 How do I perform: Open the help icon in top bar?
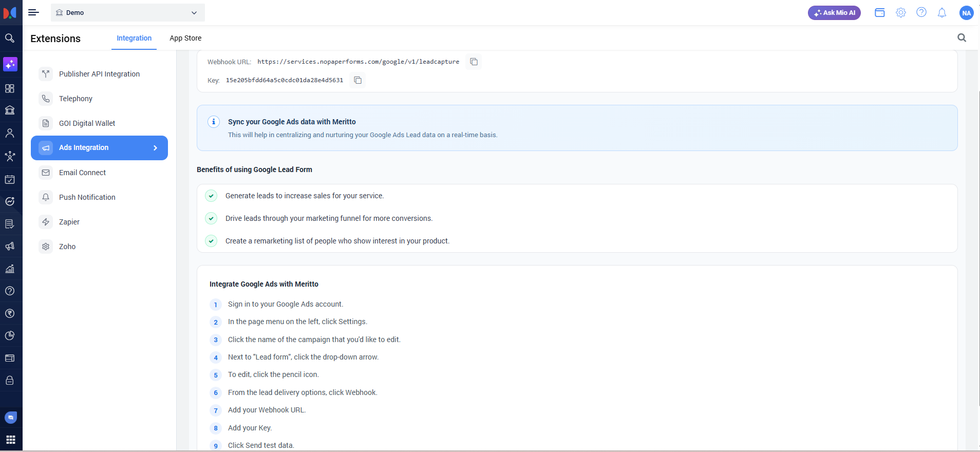coord(921,12)
